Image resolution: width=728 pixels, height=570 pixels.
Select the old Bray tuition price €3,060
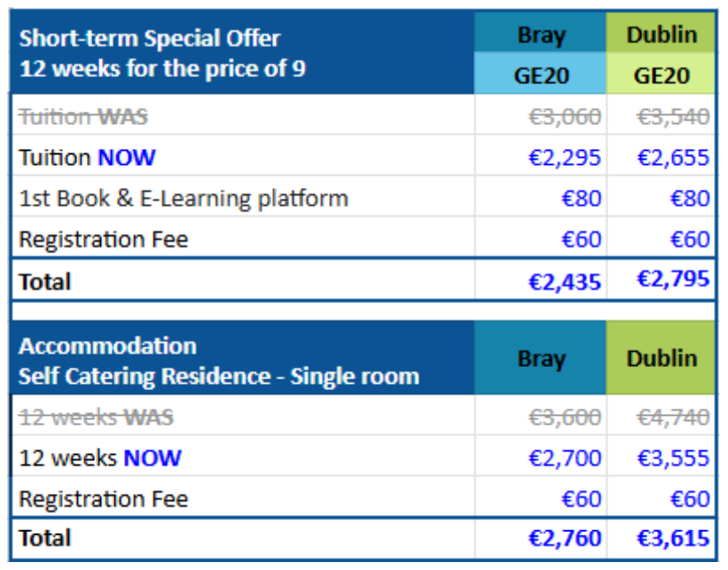(564, 116)
